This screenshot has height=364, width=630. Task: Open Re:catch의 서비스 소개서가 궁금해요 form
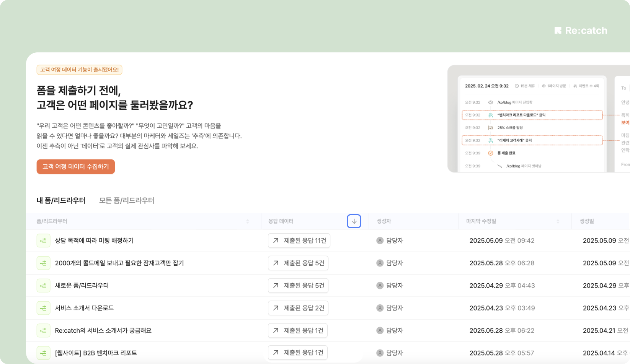pos(103,330)
